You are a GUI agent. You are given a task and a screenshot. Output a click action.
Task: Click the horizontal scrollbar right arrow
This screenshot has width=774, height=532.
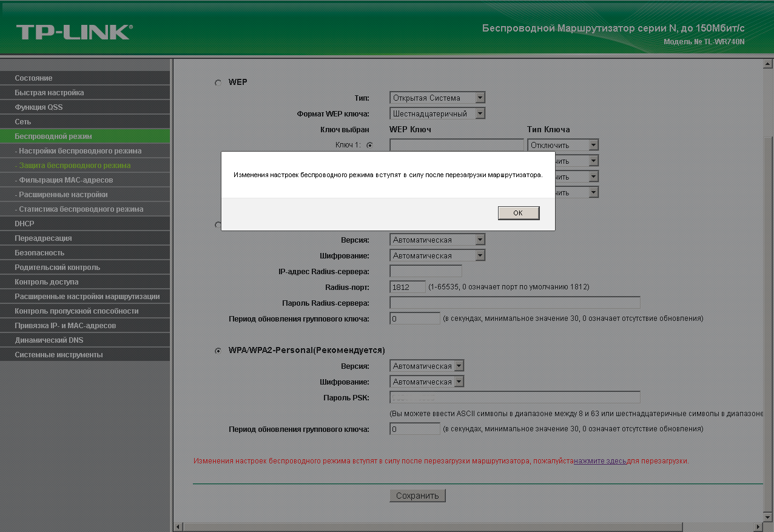pos(758,527)
